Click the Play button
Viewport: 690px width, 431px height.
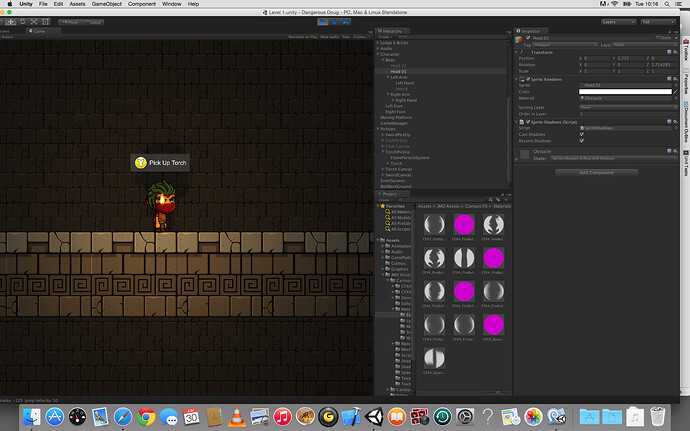[x=323, y=22]
